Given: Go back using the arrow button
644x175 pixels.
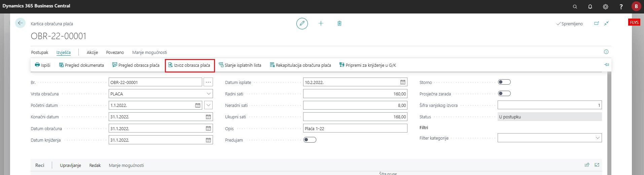Looking at the screenshot, I should tap(20, 23).
